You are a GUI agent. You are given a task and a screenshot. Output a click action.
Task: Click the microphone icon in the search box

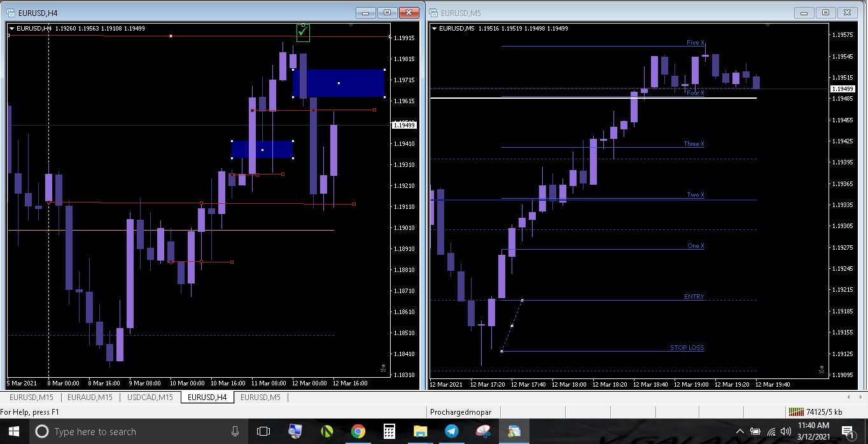235,431
